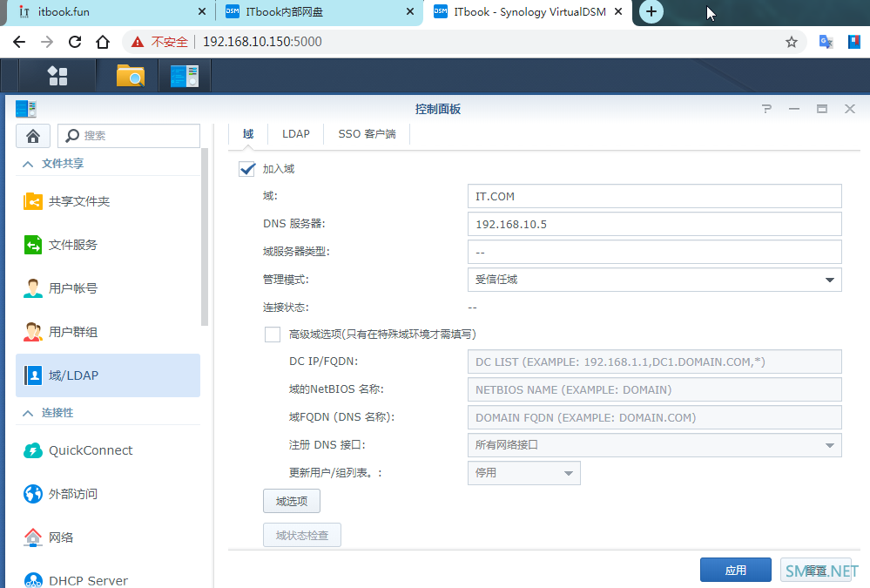Open DSM main menu grid icon
This screenshot has width=870, height=588.
click(x=58, y=76)
